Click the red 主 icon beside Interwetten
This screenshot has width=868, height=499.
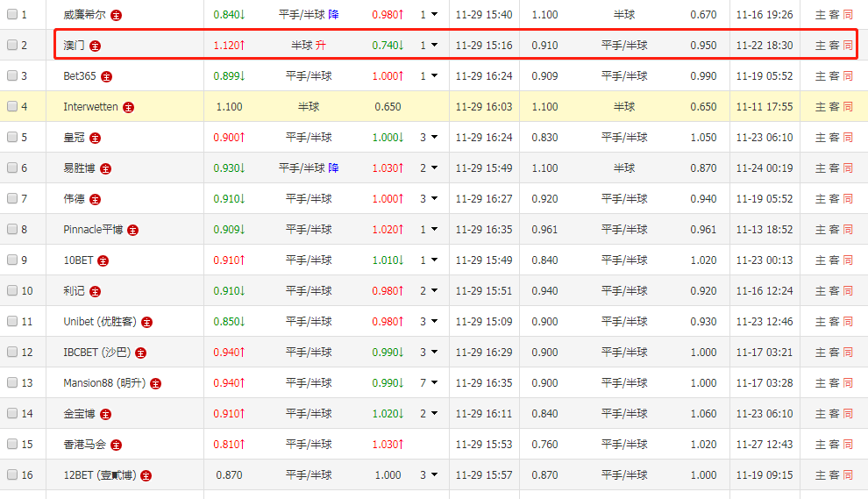point(128,108)
